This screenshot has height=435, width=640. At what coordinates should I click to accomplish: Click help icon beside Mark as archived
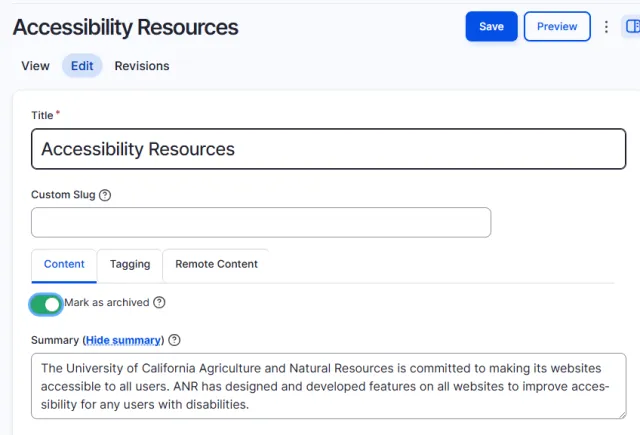tap(159, 303)
